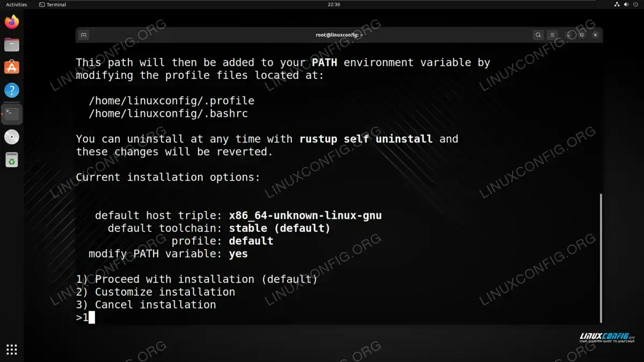644x362 pixels.
Task: Search in the terminal window
Action: tap(538, 35)
